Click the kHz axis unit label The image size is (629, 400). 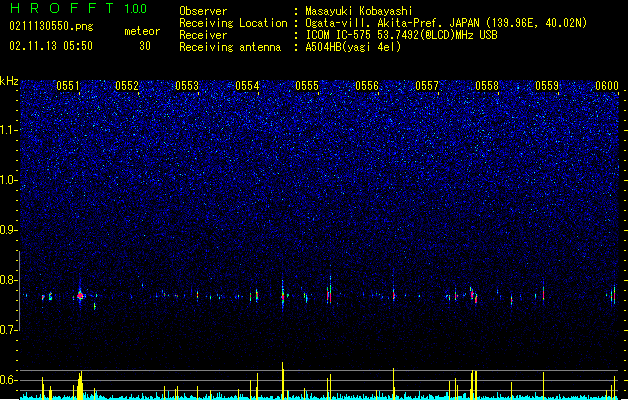[9, 81]
